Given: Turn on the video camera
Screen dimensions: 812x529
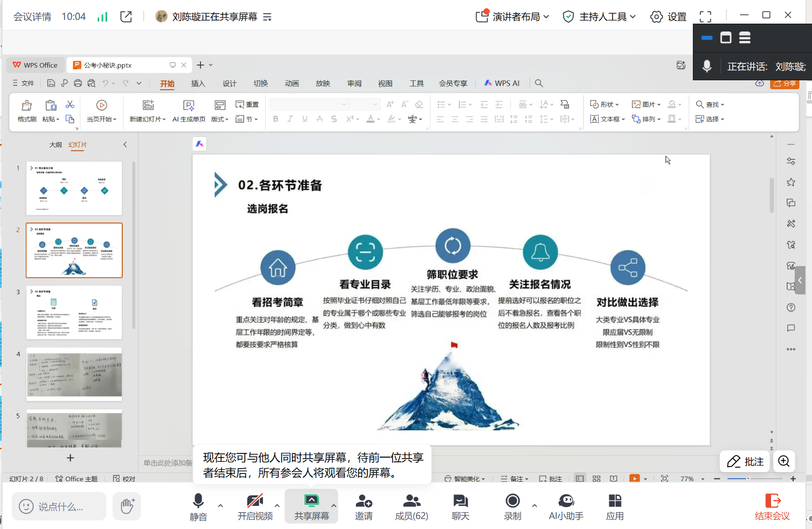Looking at the screenshot, I should [255, 501].
